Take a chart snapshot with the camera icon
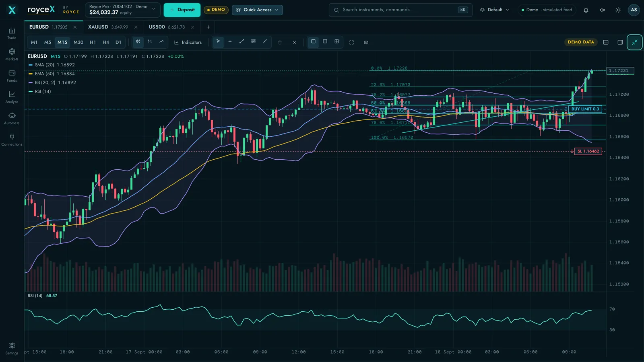This screenshot has width=644, height=362. tap(366, 42)
